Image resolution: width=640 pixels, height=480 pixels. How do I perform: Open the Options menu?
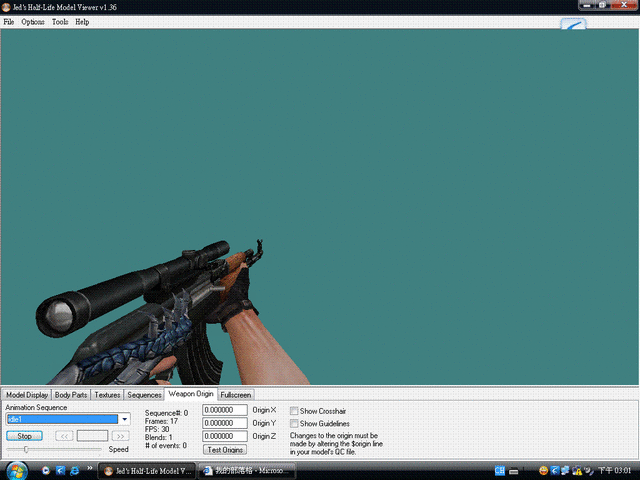point(33,22)
